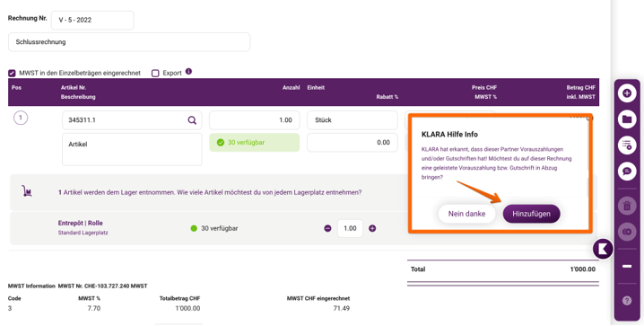Enable the Export checkbox
Viewport: 644px width, 326px height.
coord(155,73)
